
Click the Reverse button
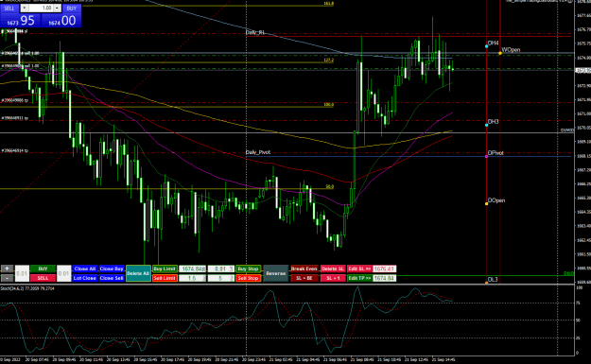275,273
